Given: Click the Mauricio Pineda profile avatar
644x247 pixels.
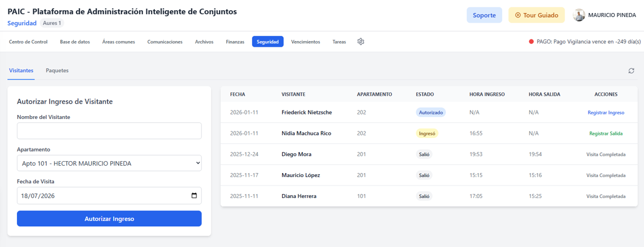Looking at the screenshot, I should pyautogui.click(x=579, y=15).
